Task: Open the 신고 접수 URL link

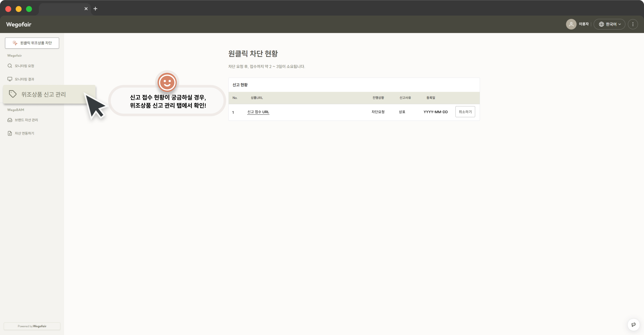Action: (258, 112)
